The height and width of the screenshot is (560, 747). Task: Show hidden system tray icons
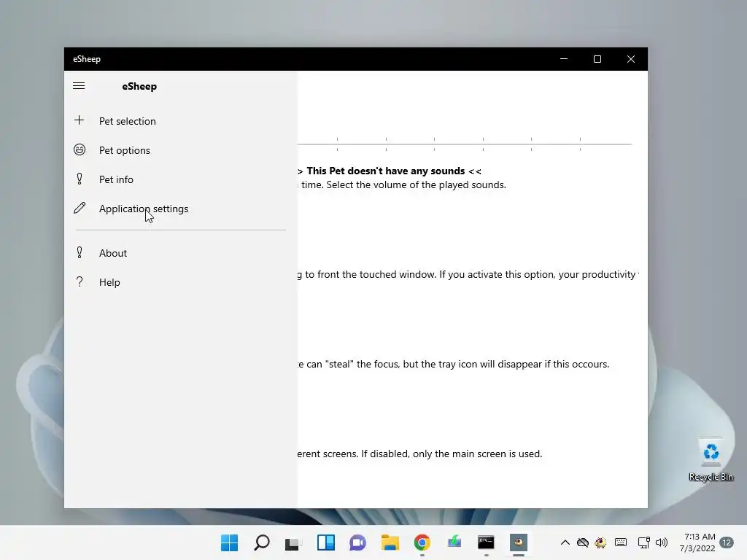565,542
